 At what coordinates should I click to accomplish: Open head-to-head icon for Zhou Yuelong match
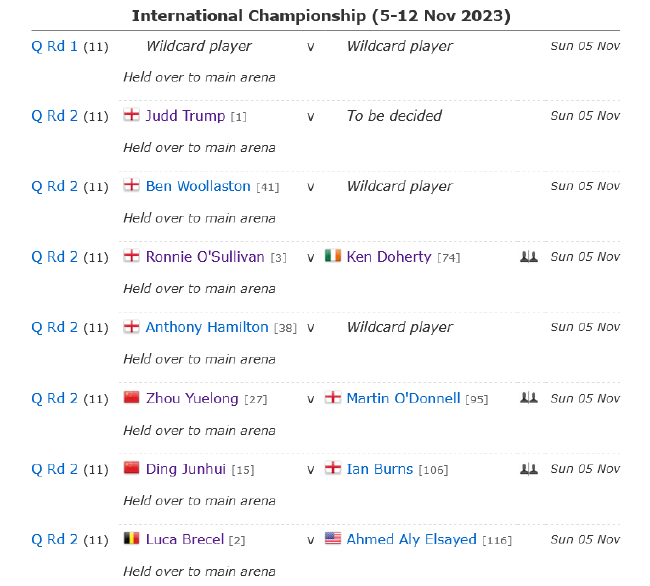pos(529,398)
